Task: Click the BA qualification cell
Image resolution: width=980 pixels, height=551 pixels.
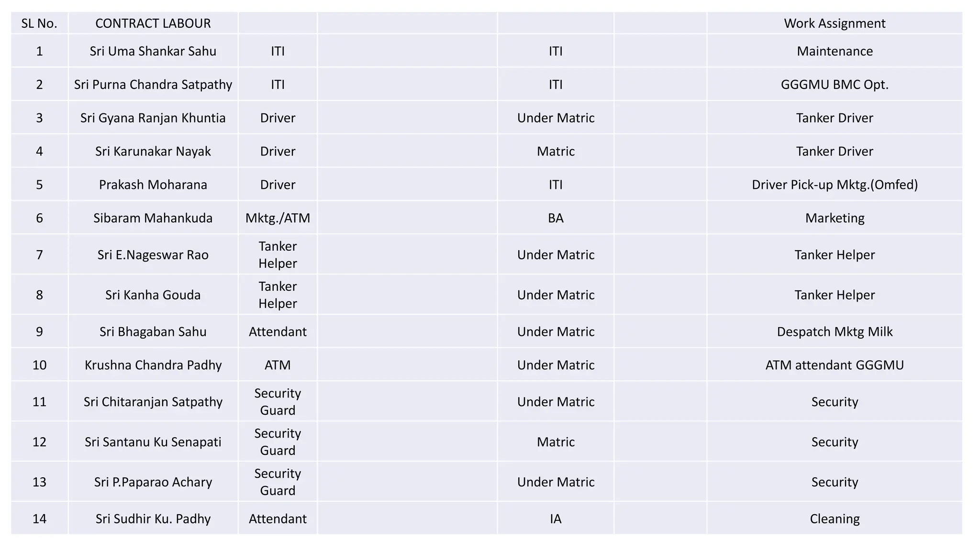Action: point(556,218)
